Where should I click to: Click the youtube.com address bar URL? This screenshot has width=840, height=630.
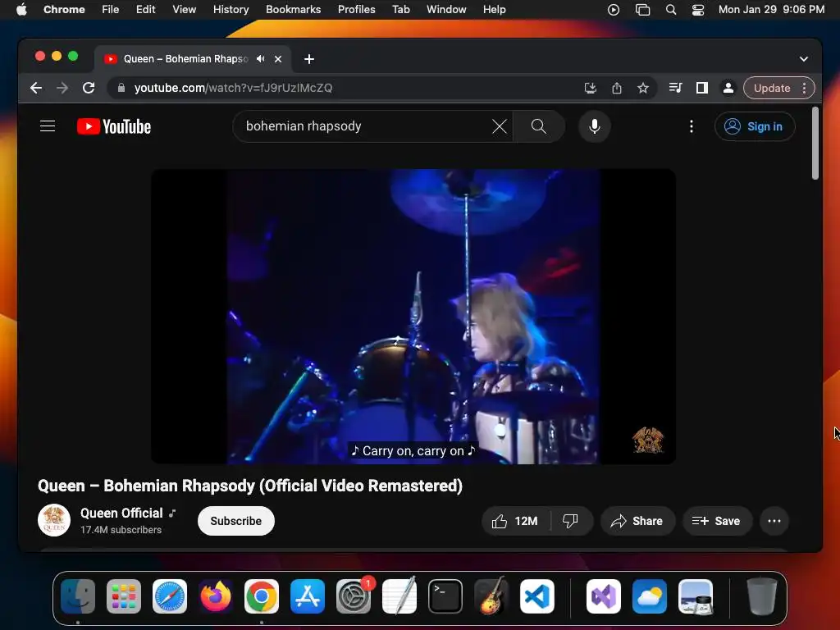233,88
